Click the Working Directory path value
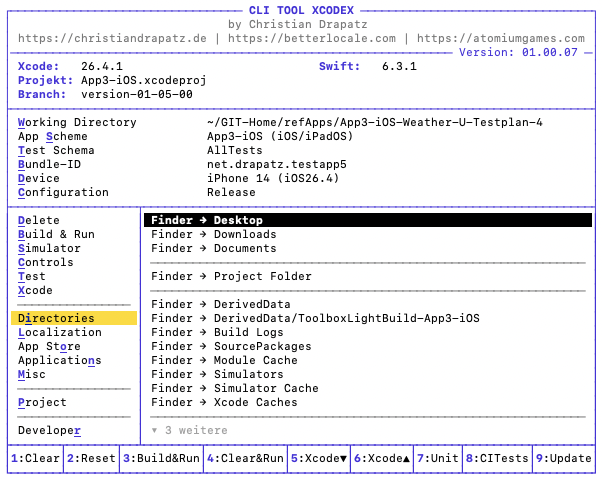 click(375, 122)
